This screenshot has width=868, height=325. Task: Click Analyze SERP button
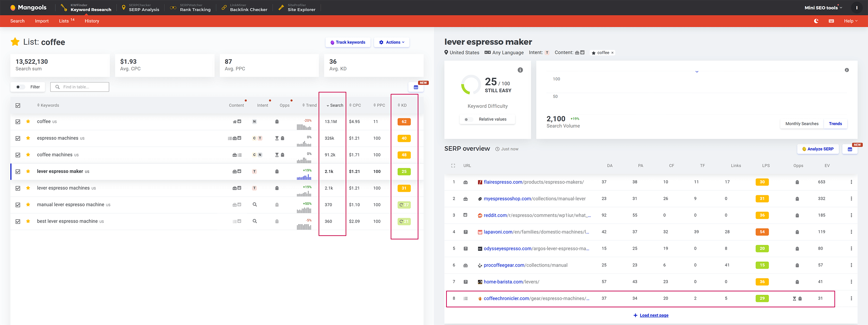[x=818, y=149]
